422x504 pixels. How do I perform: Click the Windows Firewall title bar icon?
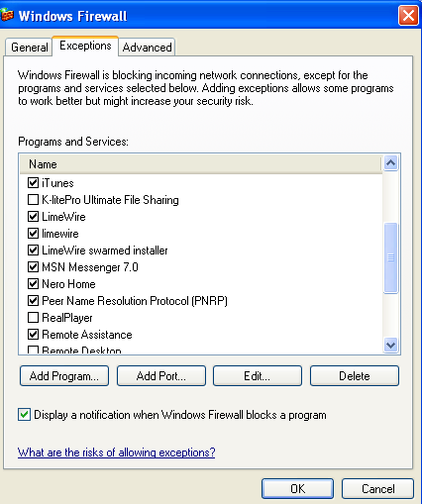pos(7,15)
